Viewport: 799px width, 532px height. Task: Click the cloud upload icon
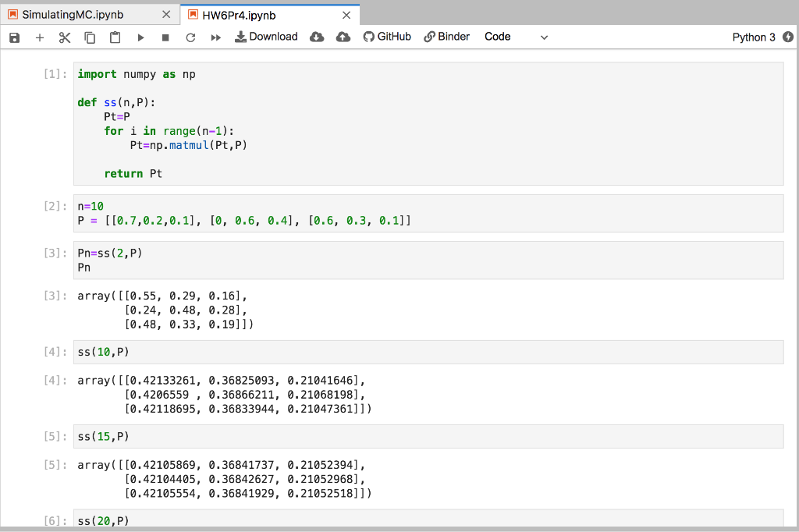click(x=343, y=37)
